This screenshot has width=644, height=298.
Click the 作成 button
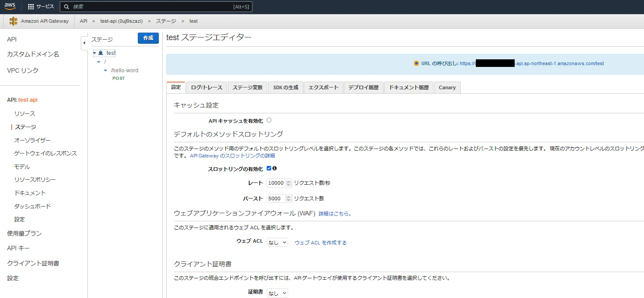(148, 38)
